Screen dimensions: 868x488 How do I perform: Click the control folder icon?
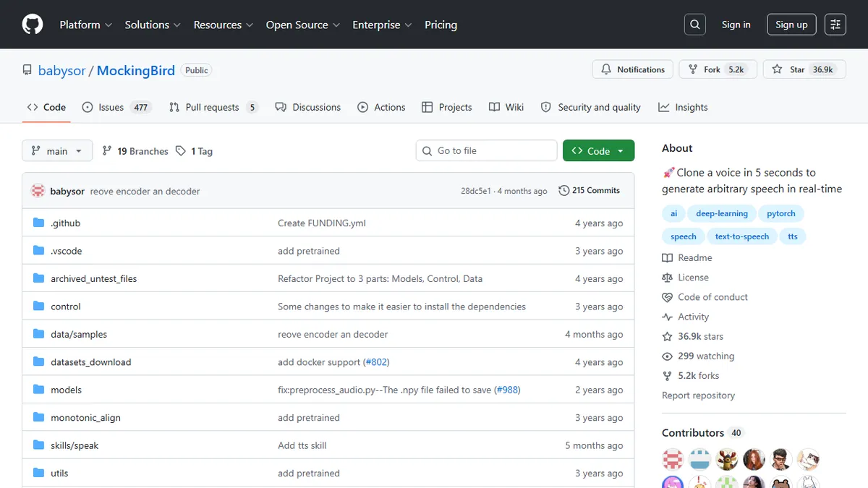(x=39, y=307)
